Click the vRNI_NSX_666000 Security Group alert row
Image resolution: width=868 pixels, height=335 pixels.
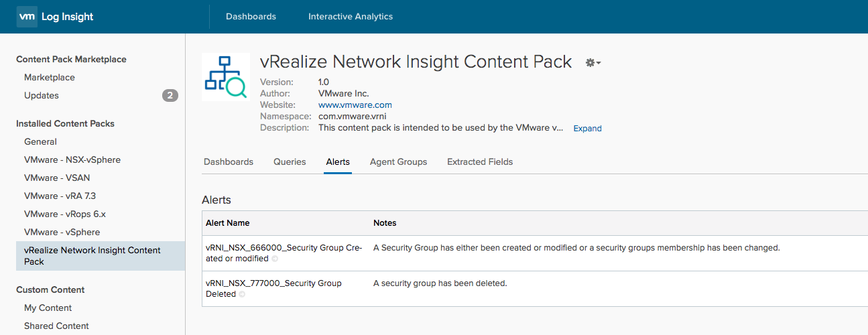535,253
